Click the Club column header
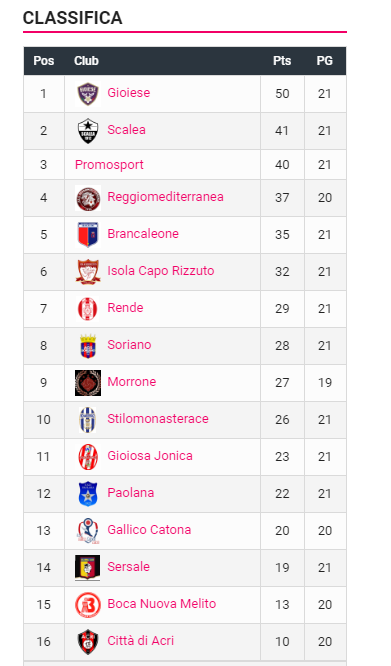Image resolution: width=391 pixels, height=666 pixels. (x=86, y=61)
